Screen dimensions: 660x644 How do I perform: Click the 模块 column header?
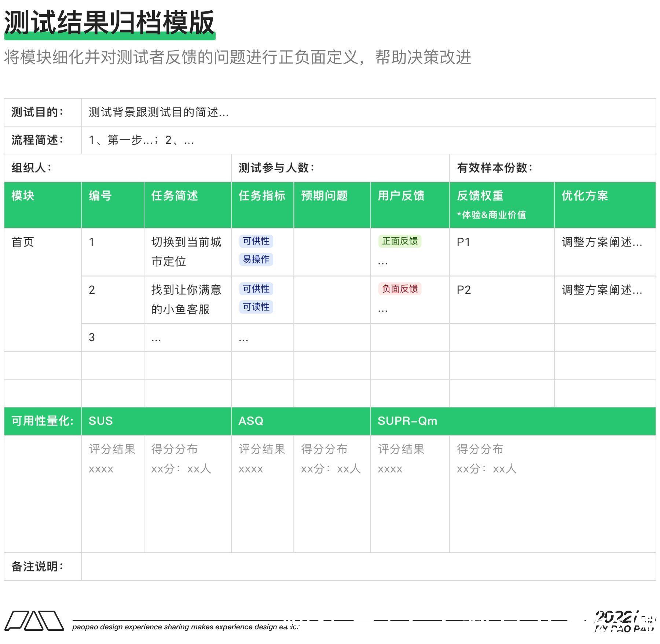43,205
